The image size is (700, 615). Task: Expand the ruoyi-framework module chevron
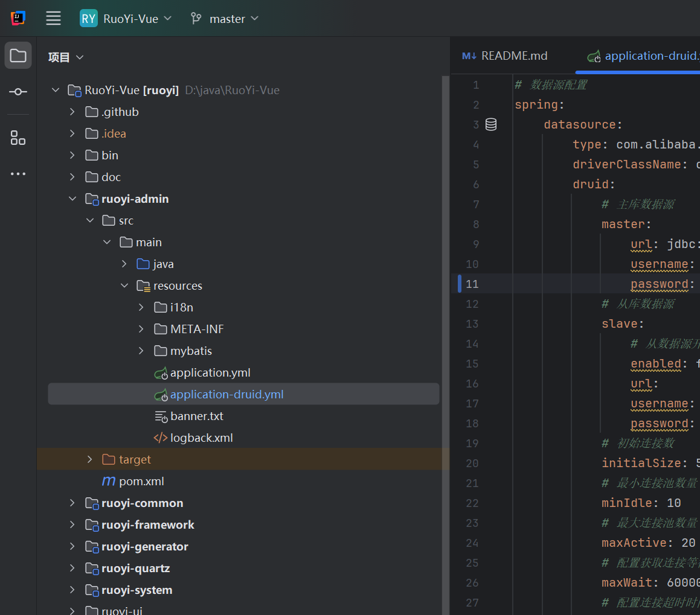pos(72,525)
